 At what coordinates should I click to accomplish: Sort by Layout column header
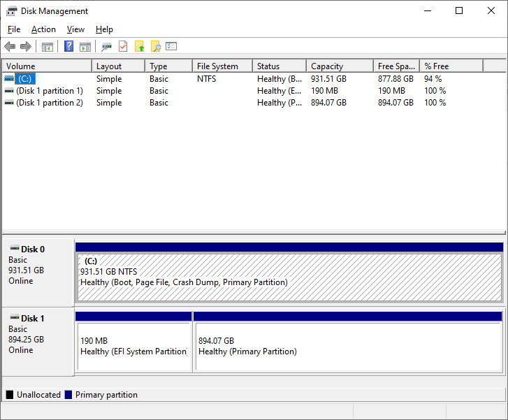click(118, 66)
